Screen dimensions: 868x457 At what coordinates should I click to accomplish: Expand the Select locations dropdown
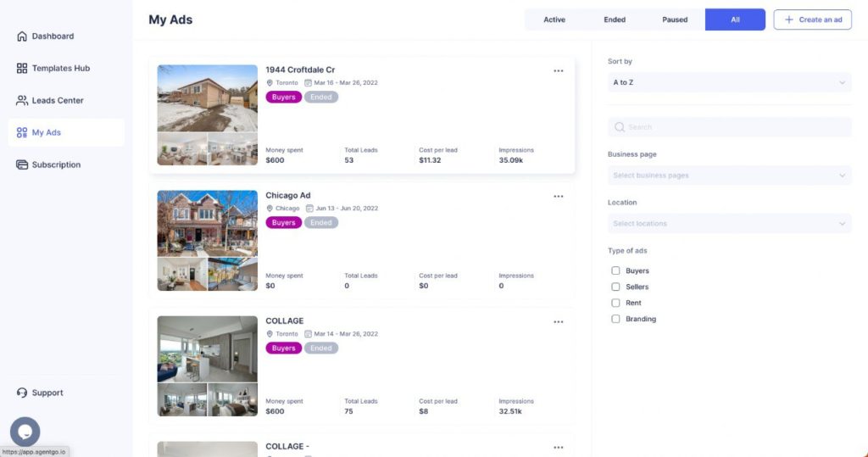730,224
